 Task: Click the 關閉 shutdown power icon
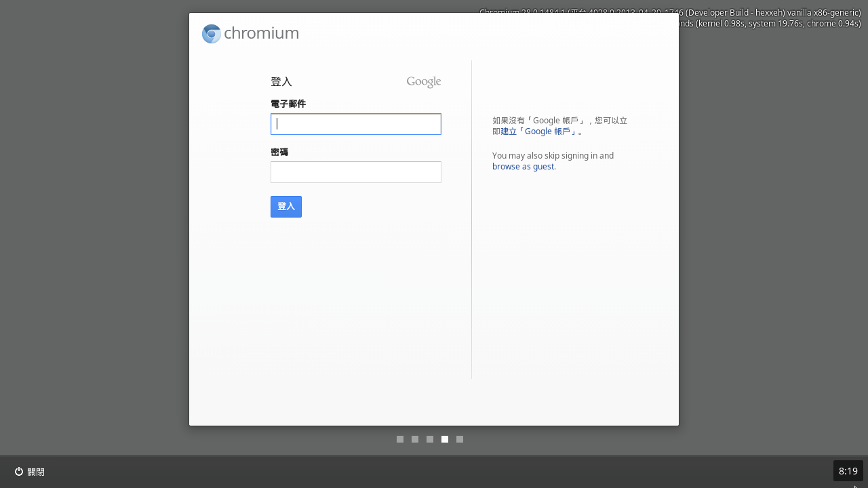(x=19, y=472)
